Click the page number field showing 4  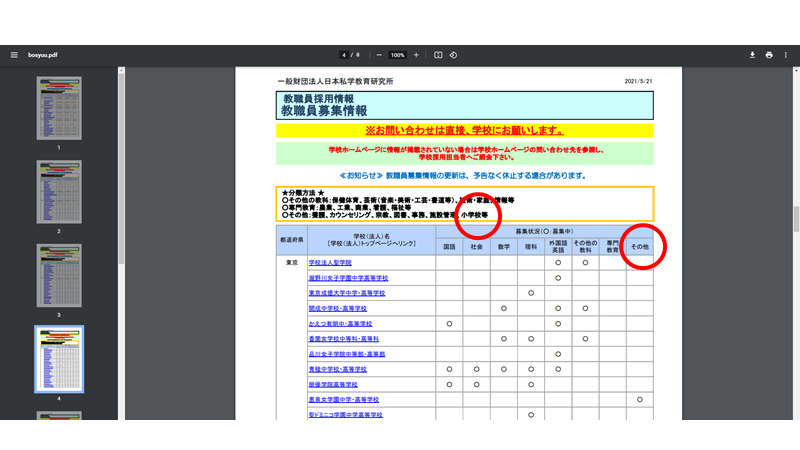pos(344,55)
